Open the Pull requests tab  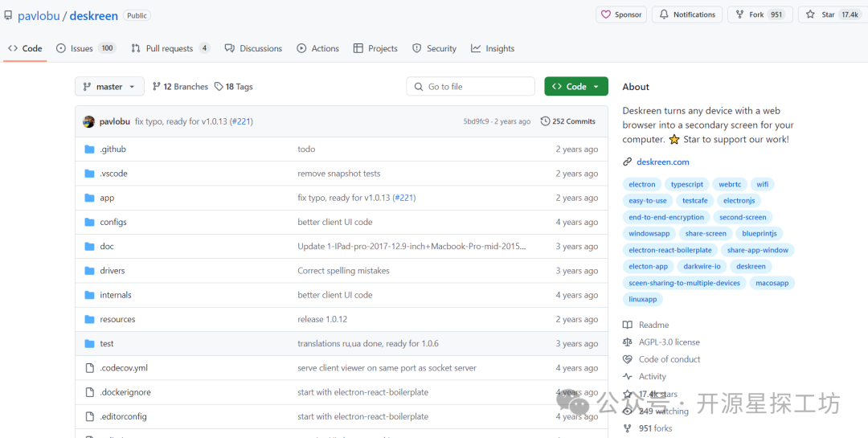click(x=170, y=49)
